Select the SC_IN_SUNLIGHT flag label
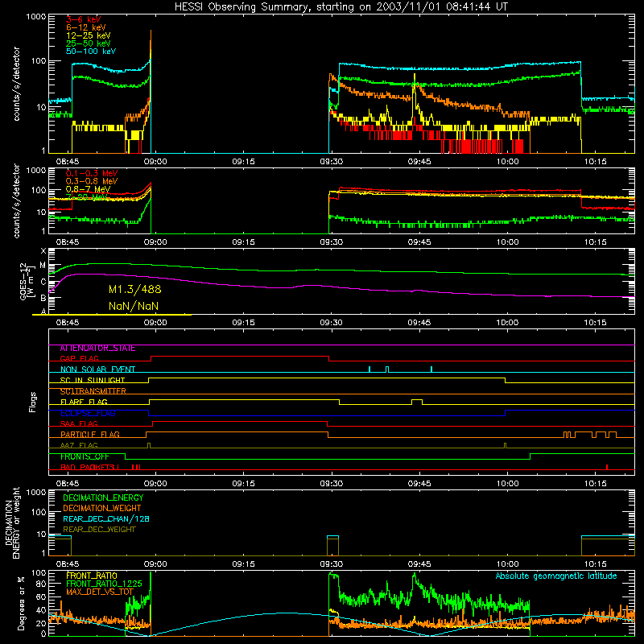Viewport: 644px width, 644px height. 93,380
